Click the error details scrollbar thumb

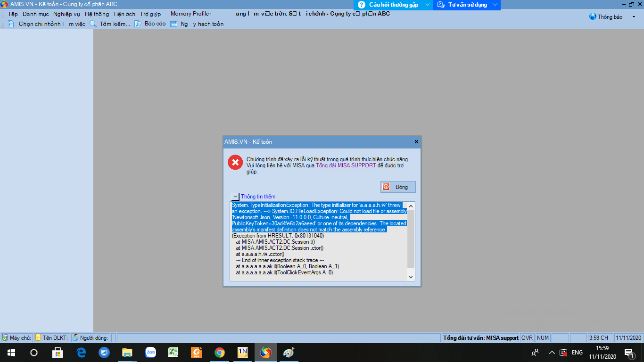(x=411, y=239)
